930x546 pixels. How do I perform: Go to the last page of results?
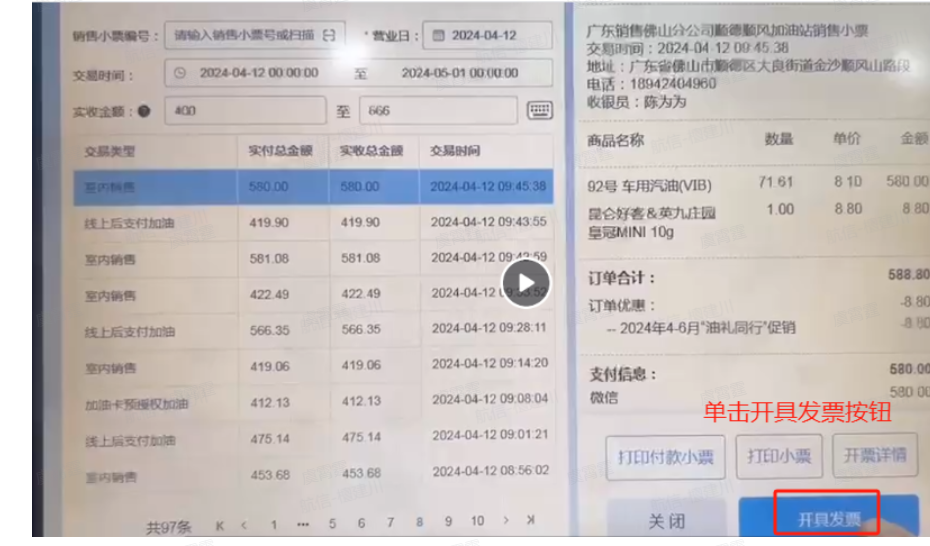(531, 521)
